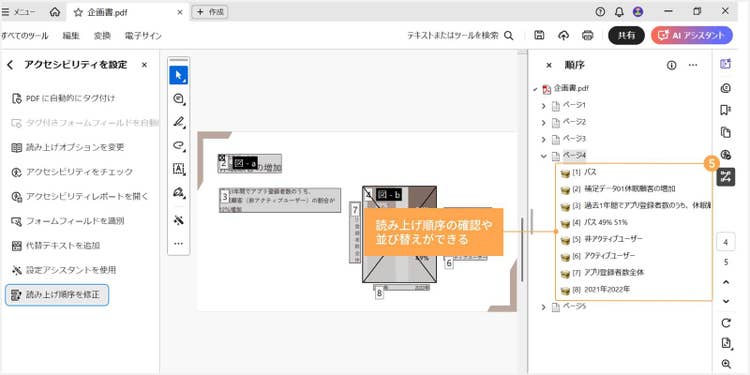The image size is (750, 375).
Task: Expand ページ2 in order tree
Action: tap(543, 123)
